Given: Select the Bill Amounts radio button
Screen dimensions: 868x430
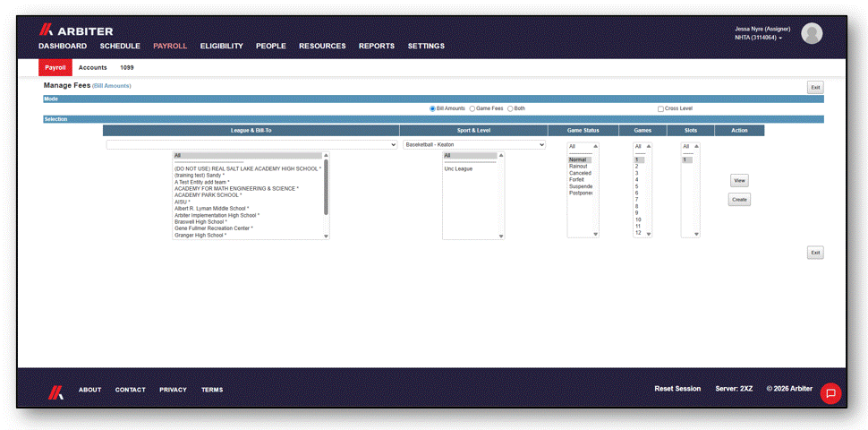Looking at the screenshot, I should (x=432, y=108).
